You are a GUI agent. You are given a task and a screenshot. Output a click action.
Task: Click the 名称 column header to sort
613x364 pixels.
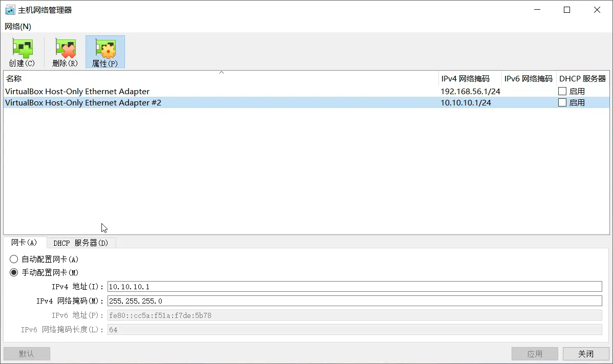coord(14,78)
